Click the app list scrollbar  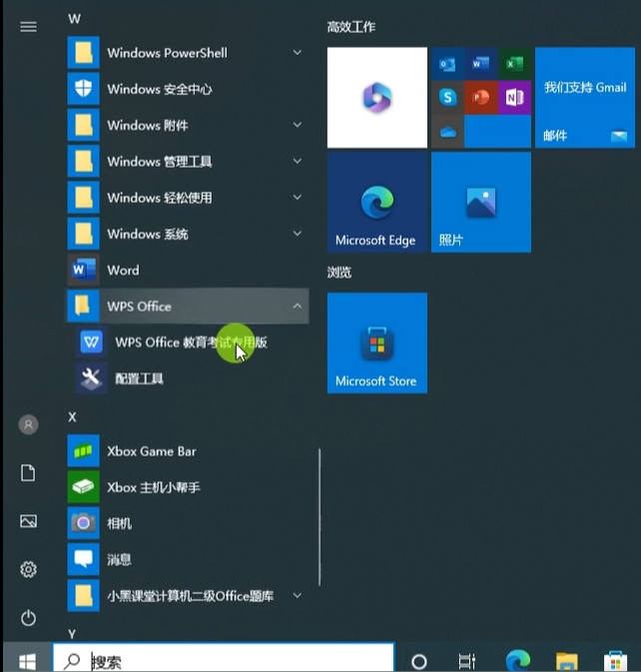tap(320, 517)
